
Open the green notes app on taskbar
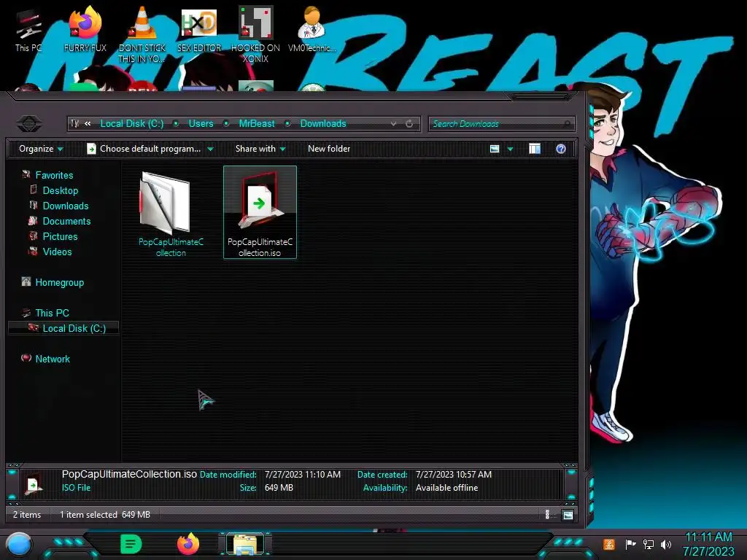(x=131, y=544)
